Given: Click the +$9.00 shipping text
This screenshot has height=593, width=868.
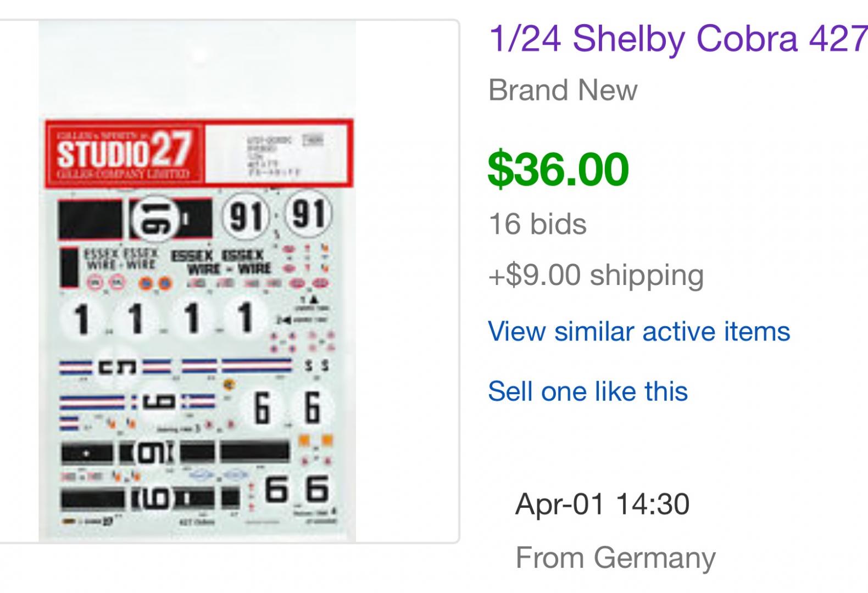Looking at the screenshot, I should click(x=596, y=275).
